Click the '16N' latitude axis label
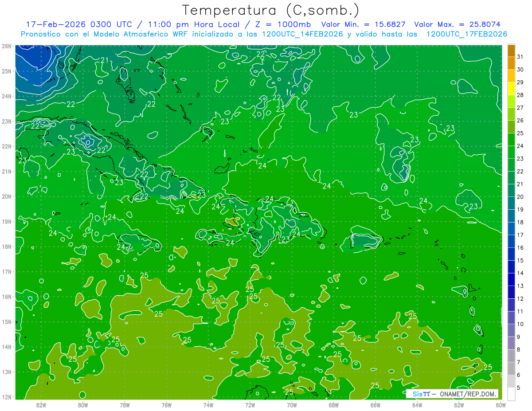Screen dimensions: 532x411 tap(6, 297)
